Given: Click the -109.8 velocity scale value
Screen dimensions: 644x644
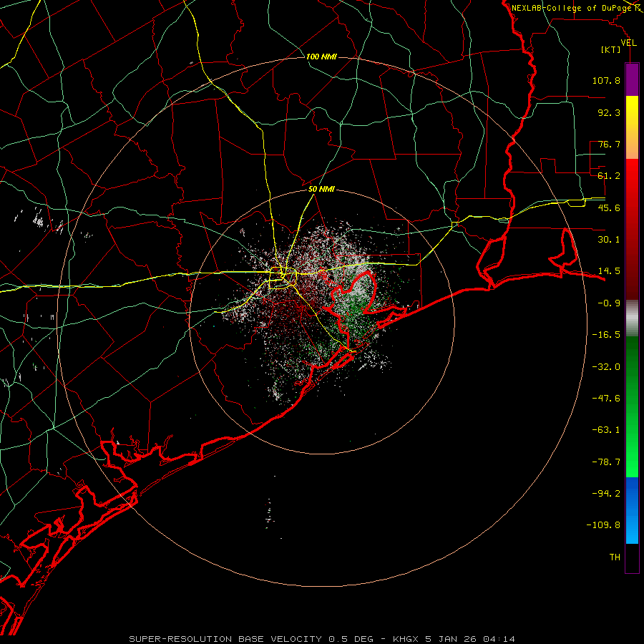Looking at the screenshot, I should coord(603,525).
